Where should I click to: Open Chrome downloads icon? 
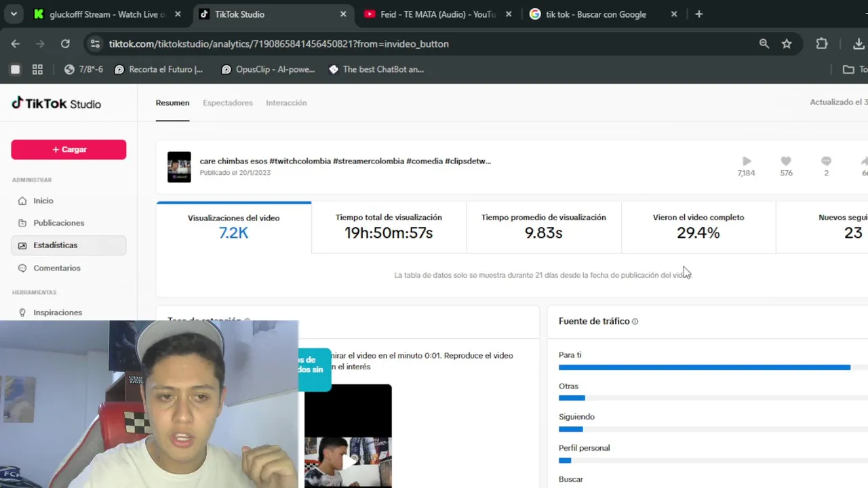(x=859, y=44)
